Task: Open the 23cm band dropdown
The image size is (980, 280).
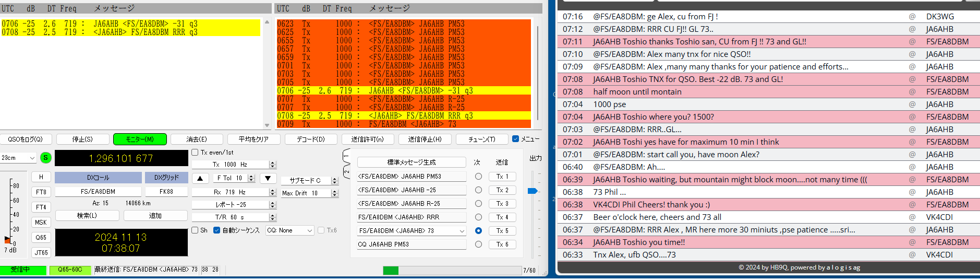Action: coord(18,158)
